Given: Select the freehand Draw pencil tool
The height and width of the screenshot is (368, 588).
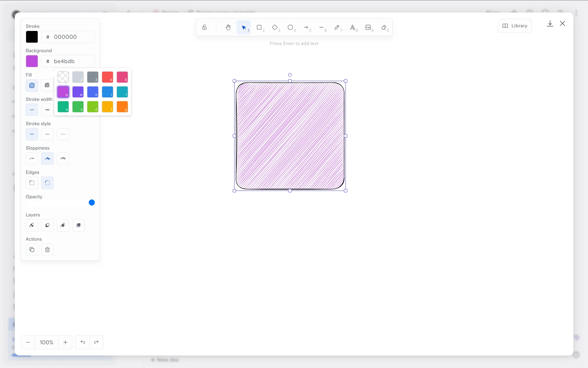Looking at the screenshot, I should click(337, 28).
